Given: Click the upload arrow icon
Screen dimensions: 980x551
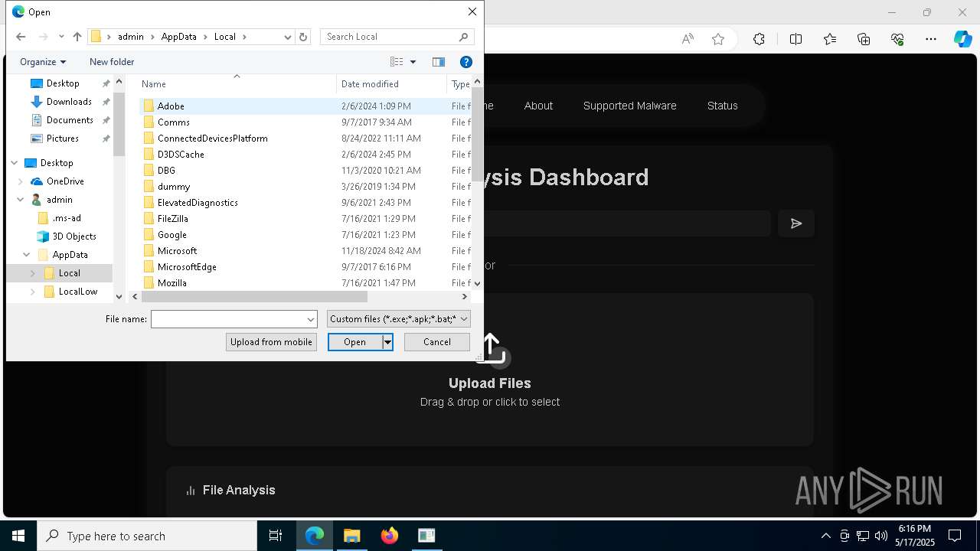Looking at the screenshot, I should 492,348.
